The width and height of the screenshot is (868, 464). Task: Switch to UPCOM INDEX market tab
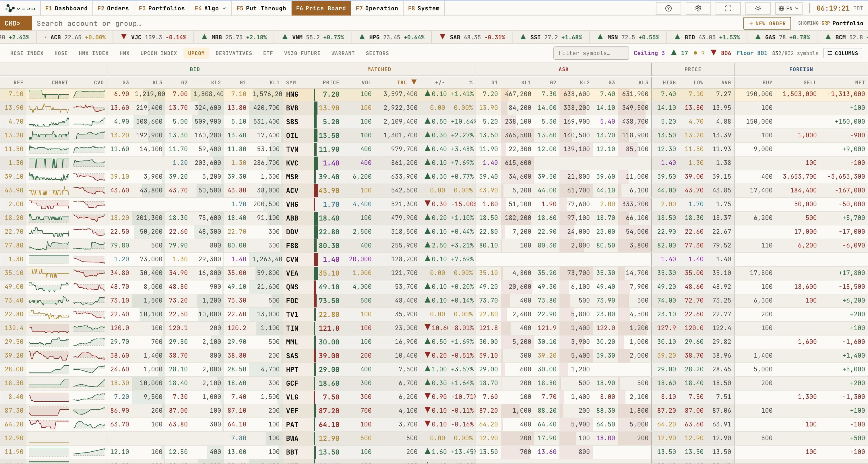pos(159,53)
